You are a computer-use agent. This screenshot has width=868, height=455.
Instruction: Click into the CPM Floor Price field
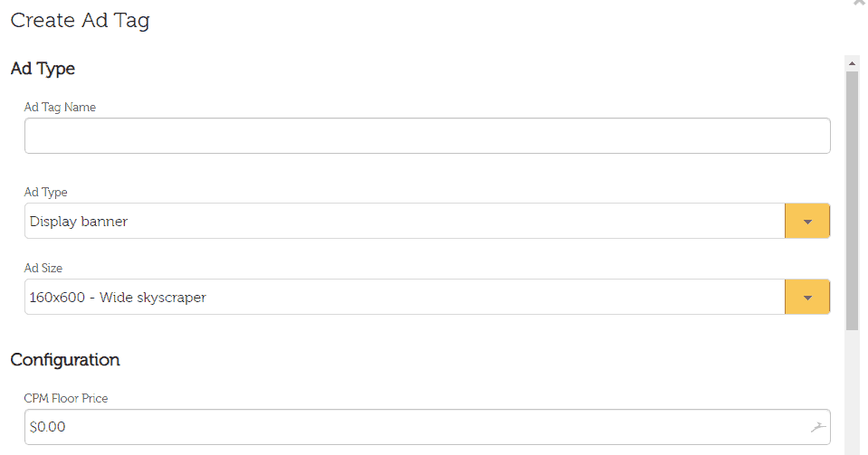coord(416,427)
